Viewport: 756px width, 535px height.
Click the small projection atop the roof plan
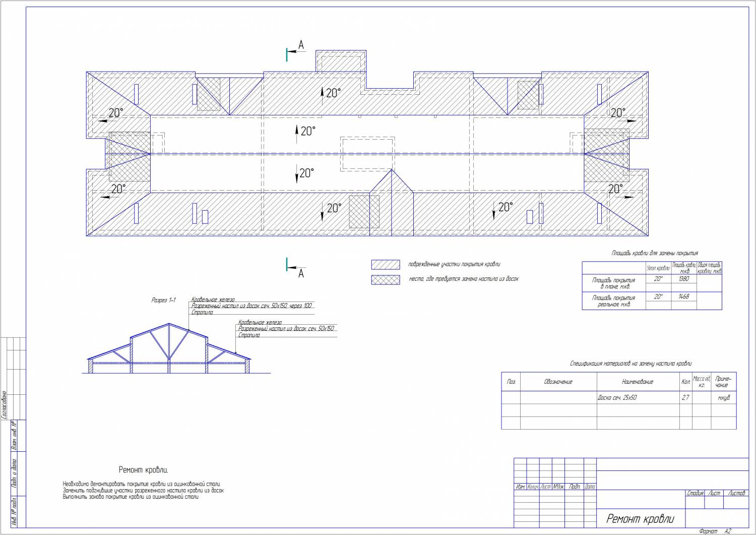pyautogui.click(x=341, y=62)
